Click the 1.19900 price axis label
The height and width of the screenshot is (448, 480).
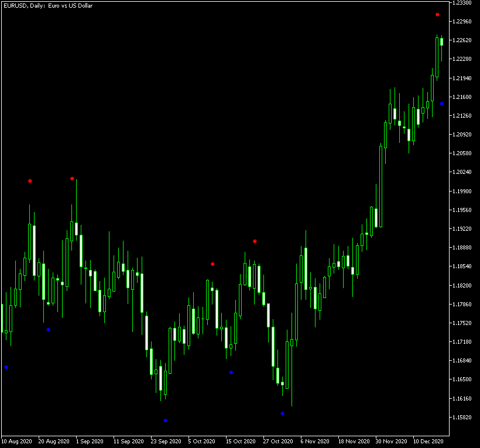[x=463, y=191]
